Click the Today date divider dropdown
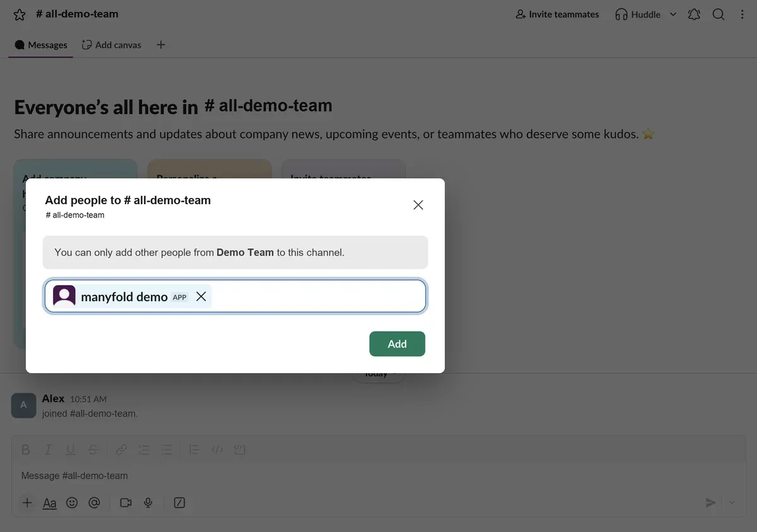The height and width of the screenshot is (532, 757). coord(378,375)
